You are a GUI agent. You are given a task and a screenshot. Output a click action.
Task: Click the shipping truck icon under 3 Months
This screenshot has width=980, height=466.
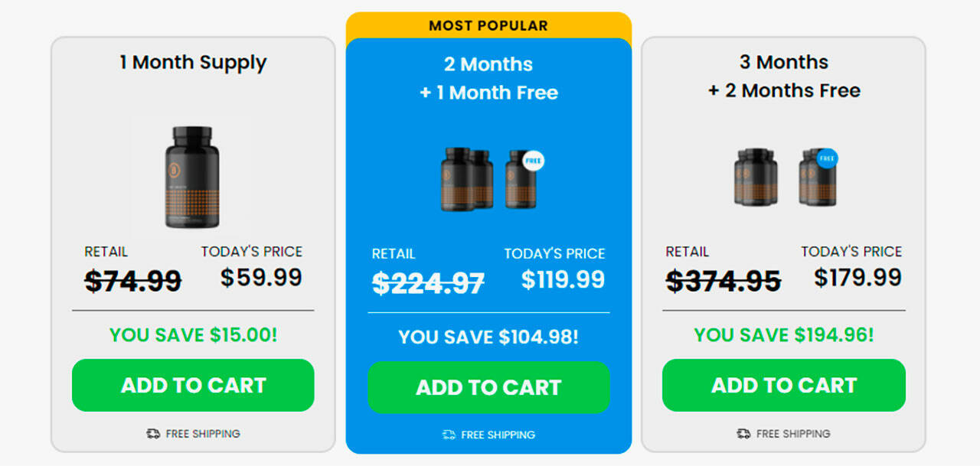(743, 434)
